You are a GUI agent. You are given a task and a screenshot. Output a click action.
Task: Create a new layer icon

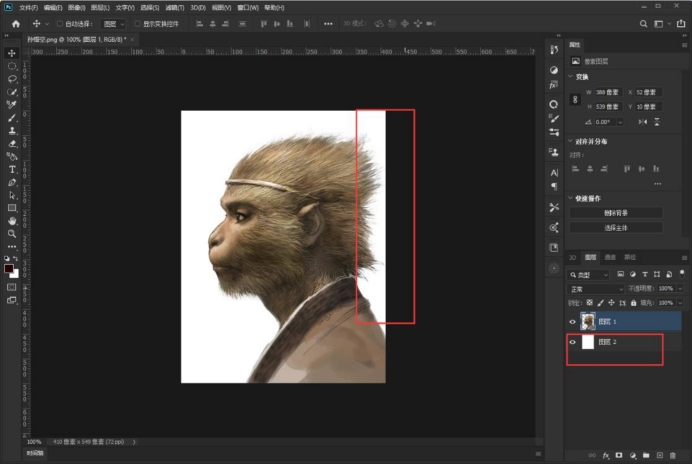point(660,455)
